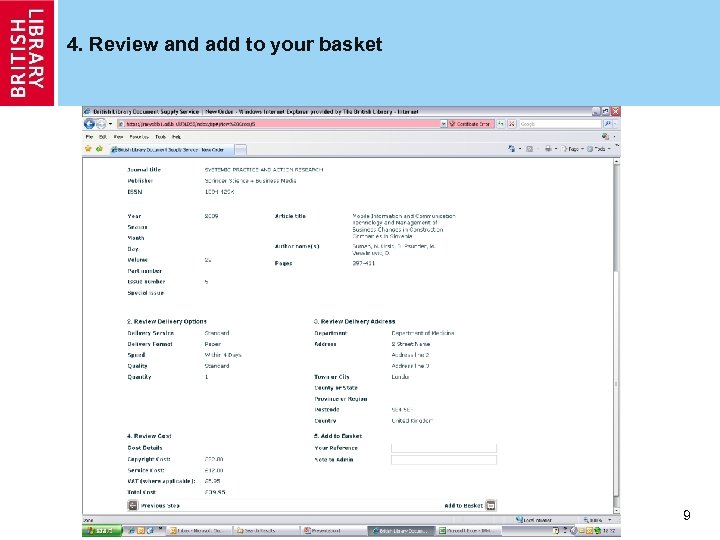Click the Previous Step back icon
The width and height of the screenshot is (720, 540).
(133, 506)
